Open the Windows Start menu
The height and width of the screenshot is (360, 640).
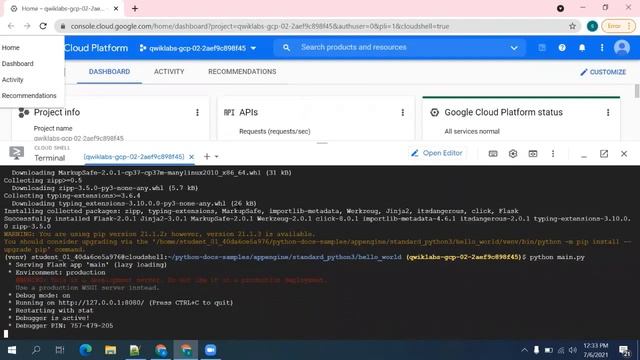click(12, 350)
